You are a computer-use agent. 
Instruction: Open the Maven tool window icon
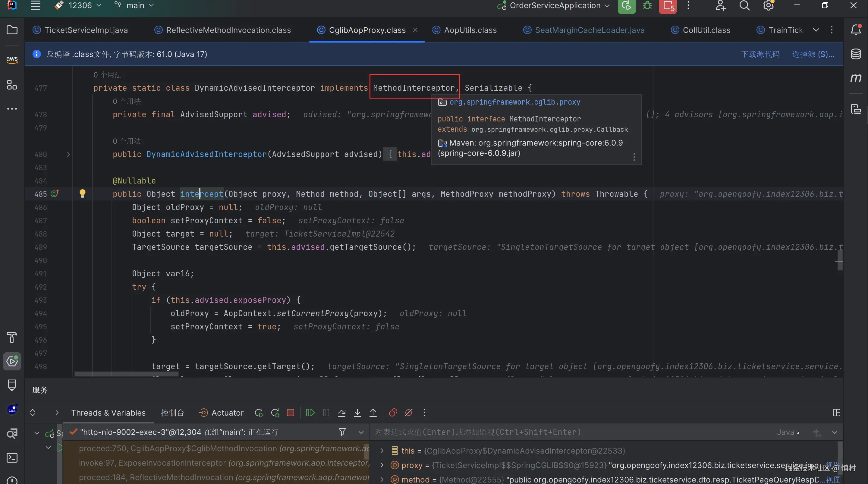coord(856,78)
